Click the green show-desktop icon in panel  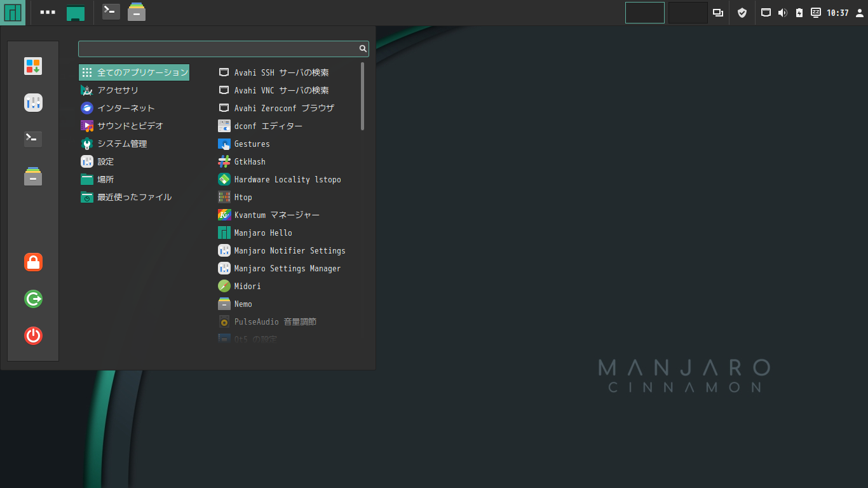(x=76, y=13)
